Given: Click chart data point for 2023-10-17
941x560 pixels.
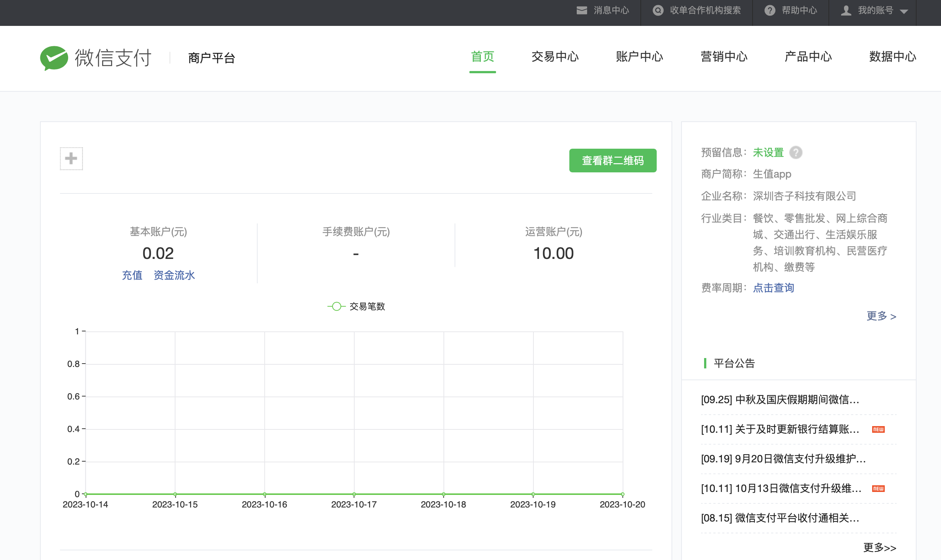Looking at the screenshot, I should click(x=354, y=494).
